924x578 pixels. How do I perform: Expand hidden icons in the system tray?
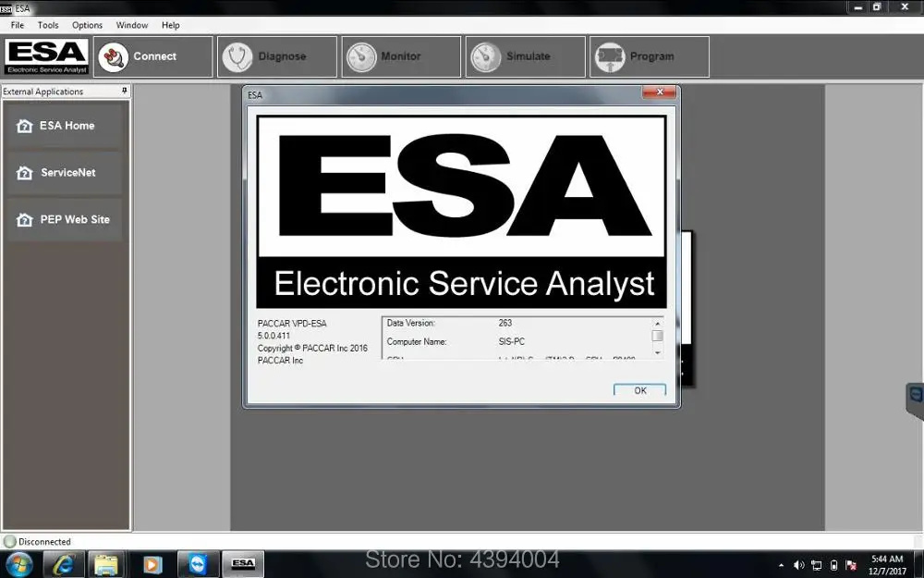point(781,564)
